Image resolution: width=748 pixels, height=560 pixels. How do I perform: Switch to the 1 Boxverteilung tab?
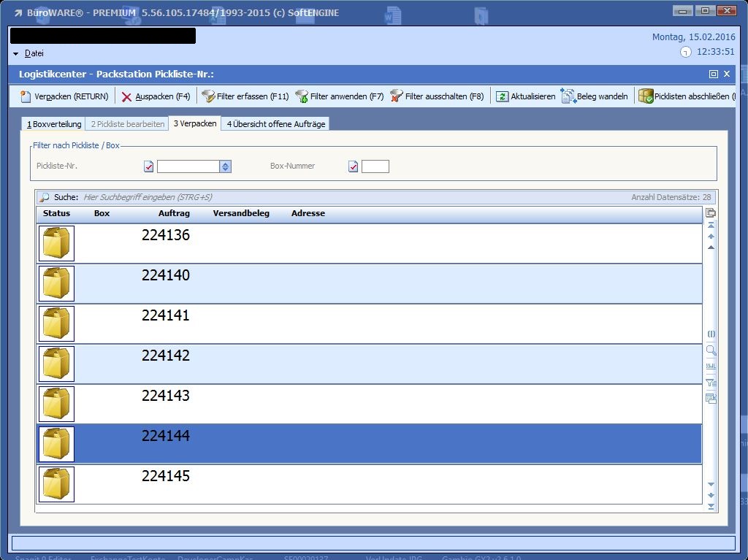[x=54, y=124]
